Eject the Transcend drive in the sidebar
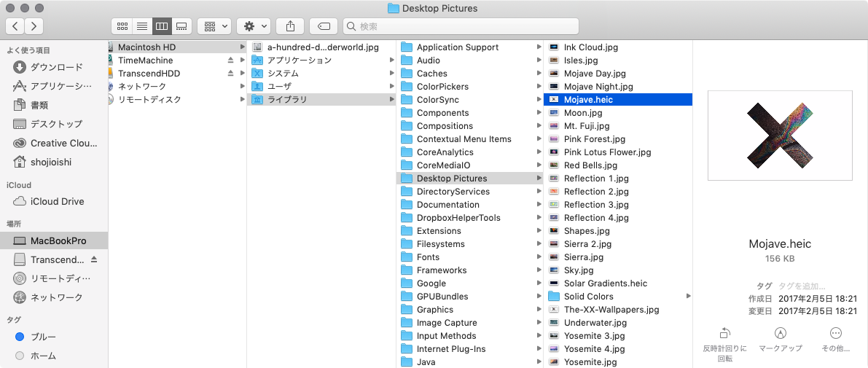 [93, 259]
